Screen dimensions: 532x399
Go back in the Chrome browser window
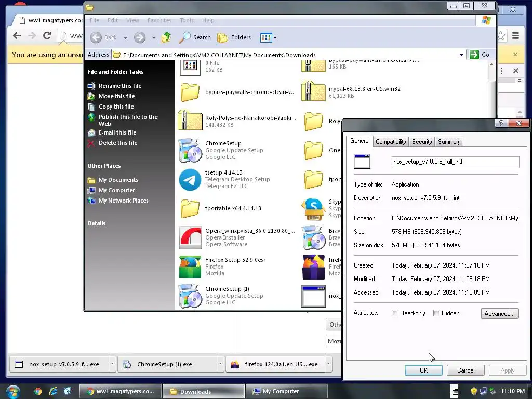click(x=17, y=35)
